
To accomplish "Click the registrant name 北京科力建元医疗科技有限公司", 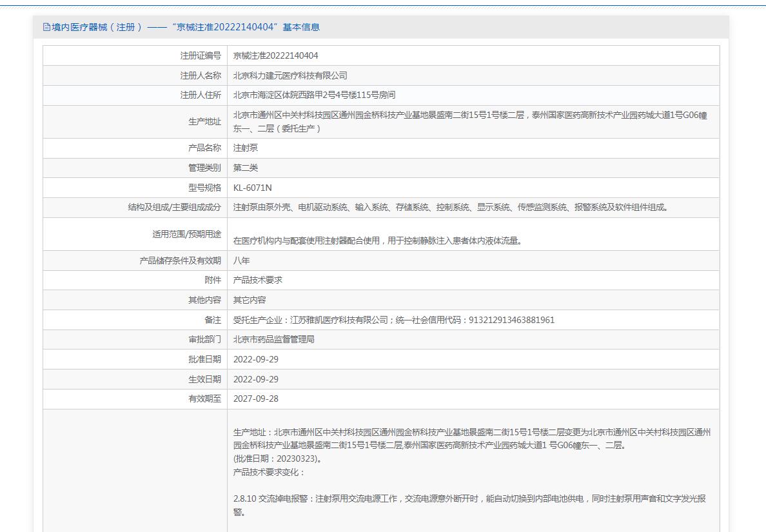I will point(290,75).
